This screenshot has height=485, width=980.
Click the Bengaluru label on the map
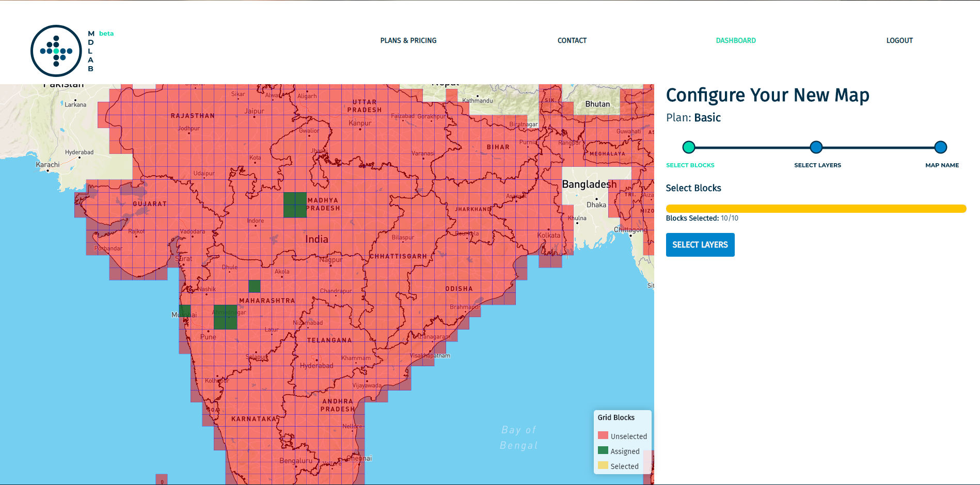[x=296, y=461]
